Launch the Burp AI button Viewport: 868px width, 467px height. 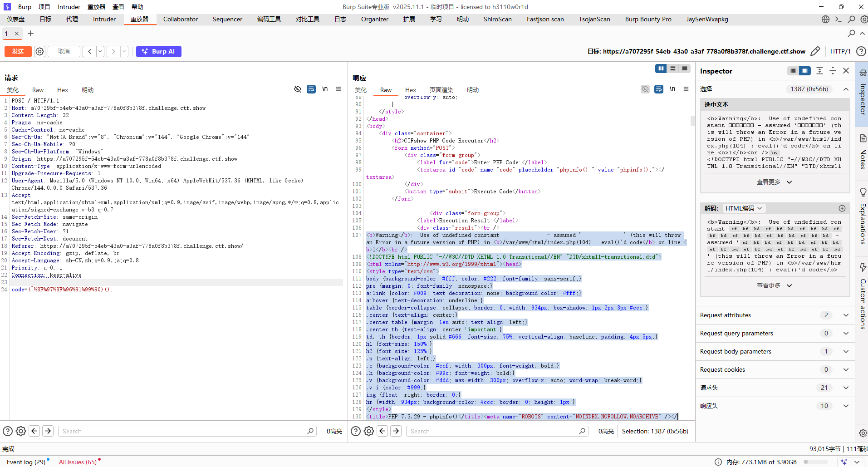(159, 51)
